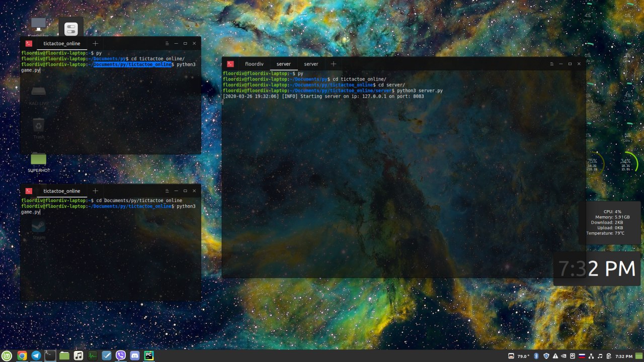Image resolution: width=644 pixels, height=362 pixels.
Task: Click the 'Starting server on ip: 127.0.0.1' log line
Action: (323, 96)
